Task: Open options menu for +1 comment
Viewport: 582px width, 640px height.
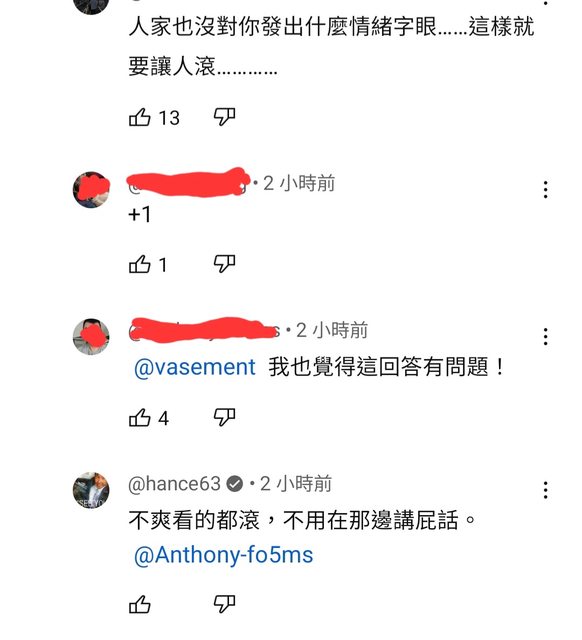Action: point(545,190)
